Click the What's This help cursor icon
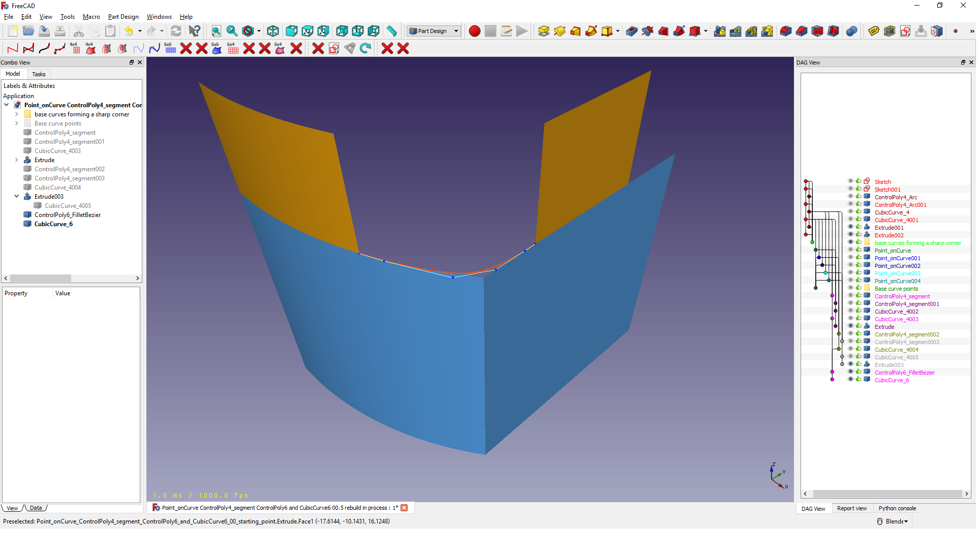 pyautogui.click(x=194, y=31)
